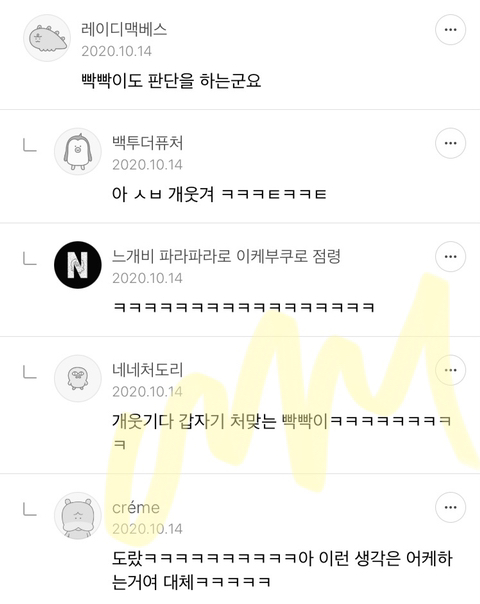Viewport: 480px width, 604px height.
Task: Tap the black N profile picture
Action: point(78,265)
